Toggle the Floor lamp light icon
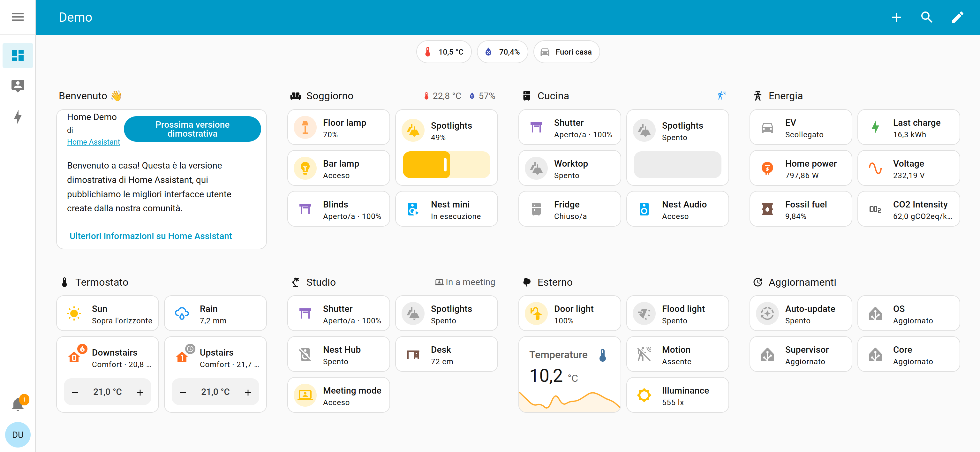 click(305, 127)
